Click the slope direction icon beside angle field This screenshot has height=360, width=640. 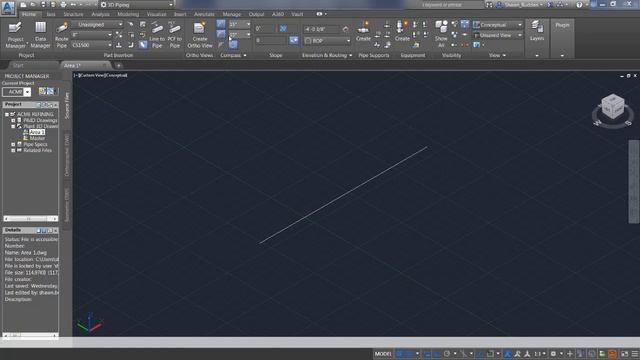tap(283, 28)
